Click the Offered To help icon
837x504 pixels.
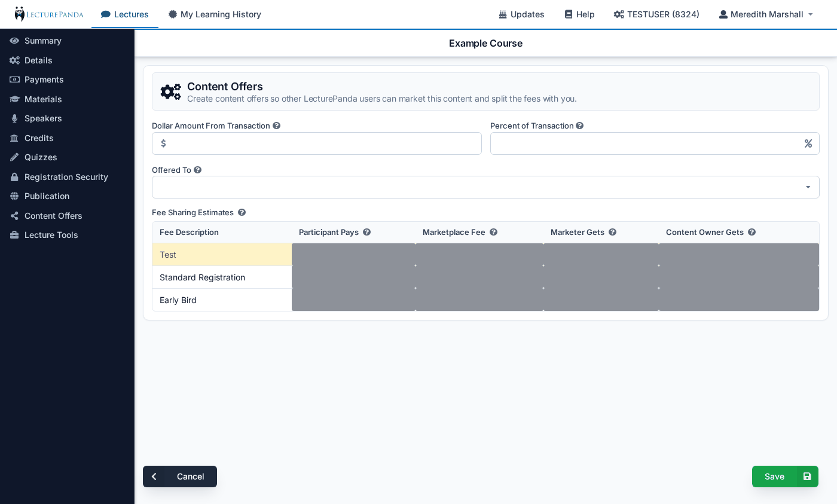[x=197, y=170]
